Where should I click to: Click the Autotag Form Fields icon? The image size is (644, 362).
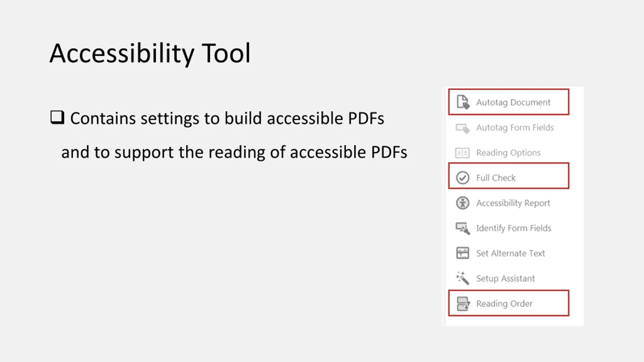click(463, 128)
